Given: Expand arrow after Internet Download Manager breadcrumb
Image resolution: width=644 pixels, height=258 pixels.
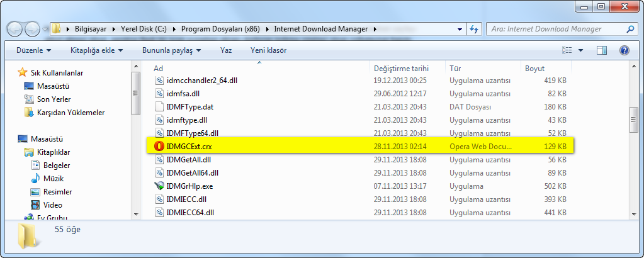Looking at the screenshot, I should (374, 29).
